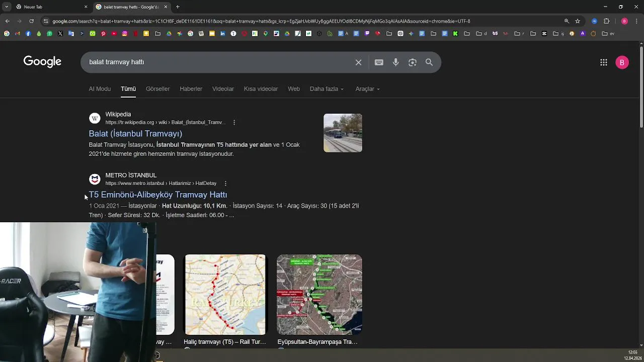Open the Google apps grid
The height and width of the screenshot is (362, 644).
tap(604, 62)
